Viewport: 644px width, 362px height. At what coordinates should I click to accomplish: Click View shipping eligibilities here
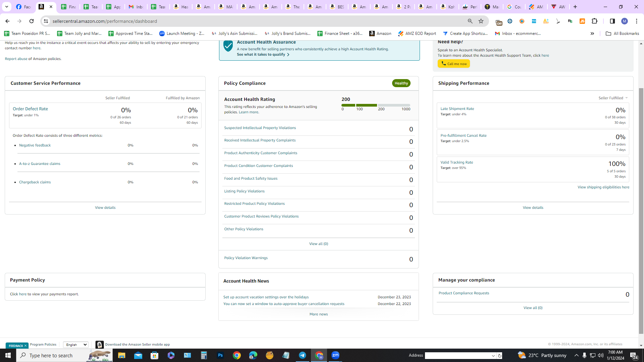coord(603,187)
